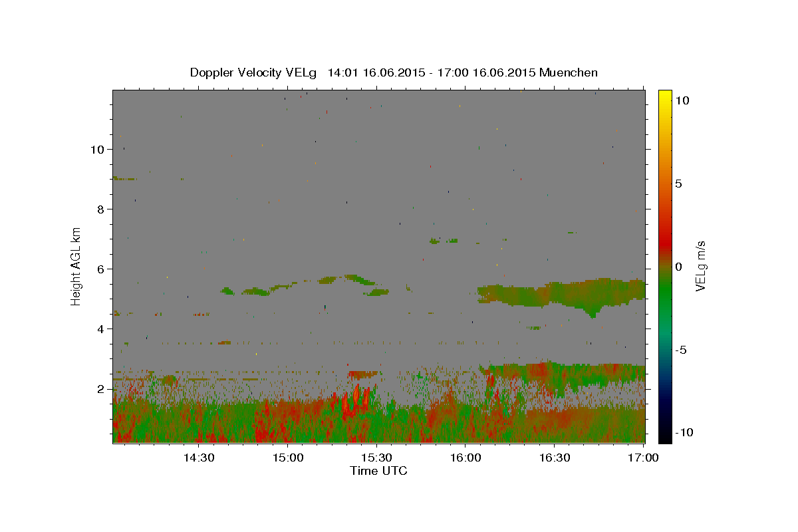Click the 15:00 time tick label

click(x=287, y=458)
